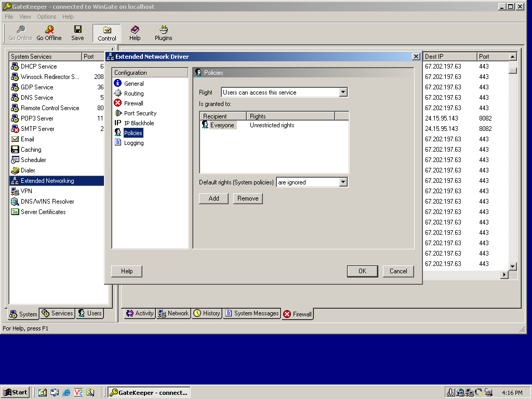Click the Caching disk icon
The height and width of the screenshot is (399, 532).
pyautogui.click(x=15, y=150)
